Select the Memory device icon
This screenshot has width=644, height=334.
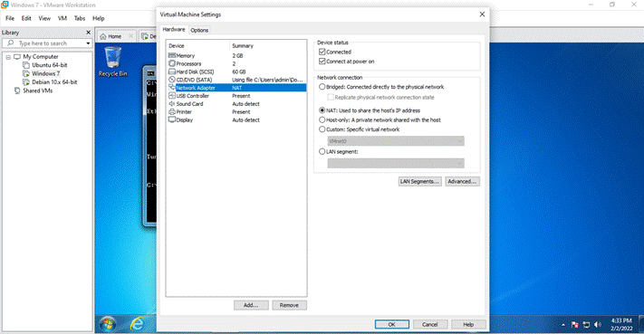coord(172,55)
